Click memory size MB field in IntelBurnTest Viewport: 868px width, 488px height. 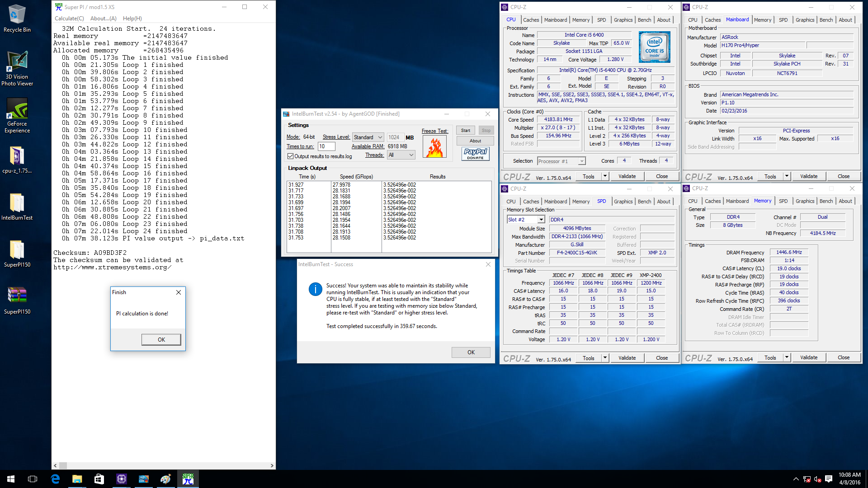pyautogui.click(x=395, y=137)
